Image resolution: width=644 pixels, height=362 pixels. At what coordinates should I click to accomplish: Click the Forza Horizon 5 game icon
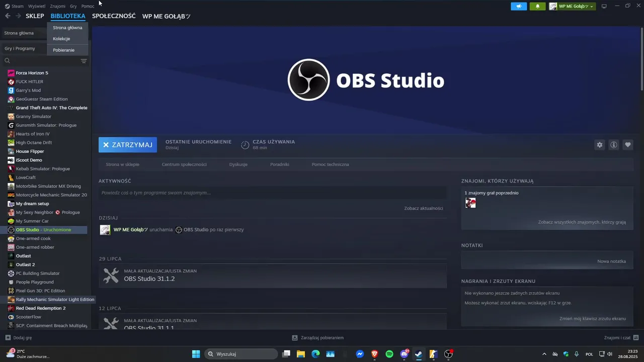pyautogui.click(x=11, y=73)
